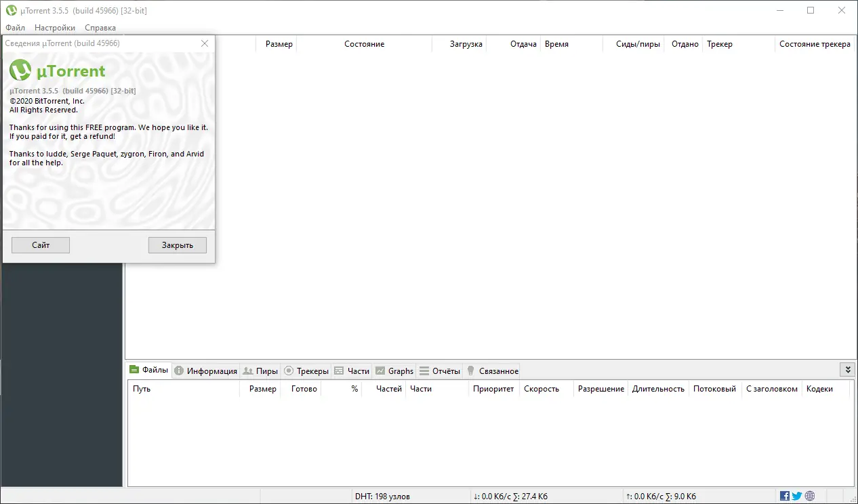Switch to the Graphs tab
Image resolution: width=858 pixels, height=504 pixels.
(400, 371)
